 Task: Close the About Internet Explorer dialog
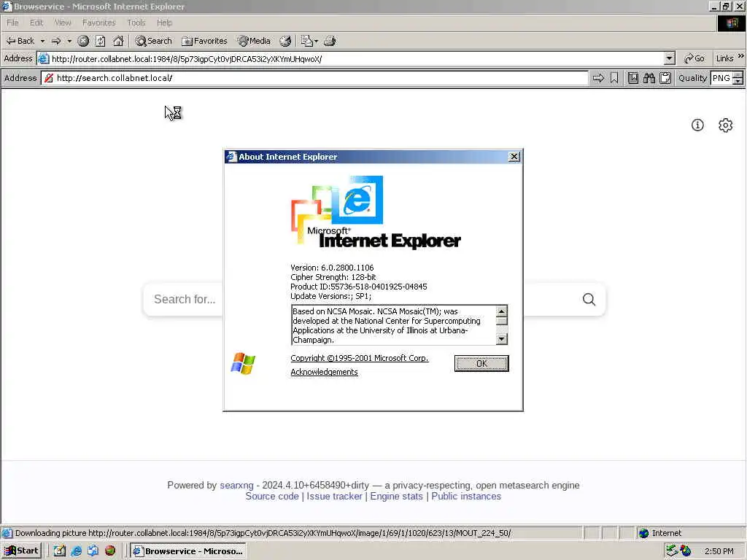pyautogui.click(x=514, y=157)
